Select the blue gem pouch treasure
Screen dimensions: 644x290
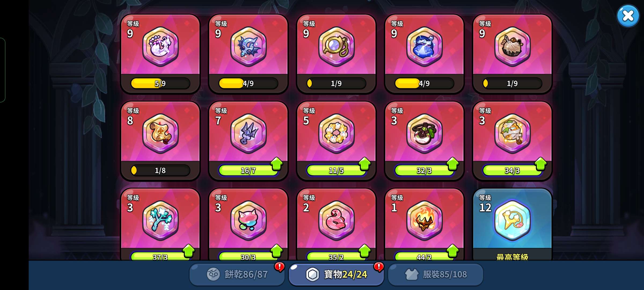click(x=424, y=46)
